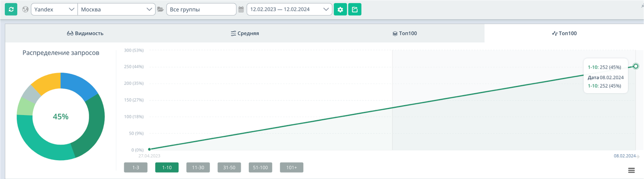Toggle the 51-100 series button
Screen dimensions: 644x179
[x=260, y=168]
